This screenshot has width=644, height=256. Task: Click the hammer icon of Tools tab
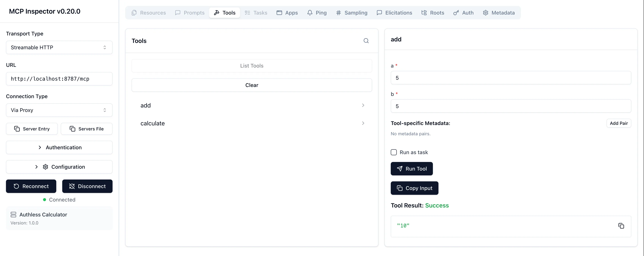point(217,13)
